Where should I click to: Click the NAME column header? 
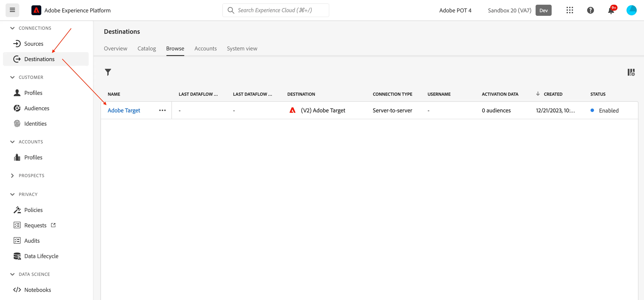tap(114, 94)
